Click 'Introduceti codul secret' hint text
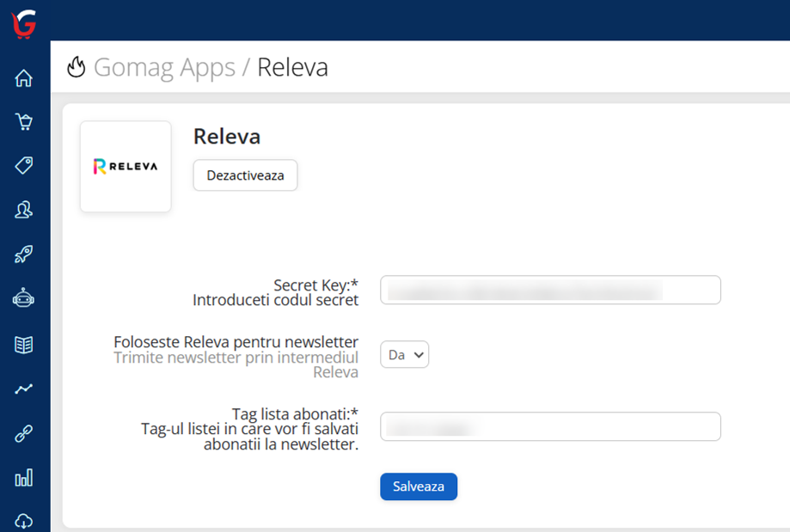Image resolution: width=790 pixels, height=532 pixels. pyautogui.click(x=276, y=300)
